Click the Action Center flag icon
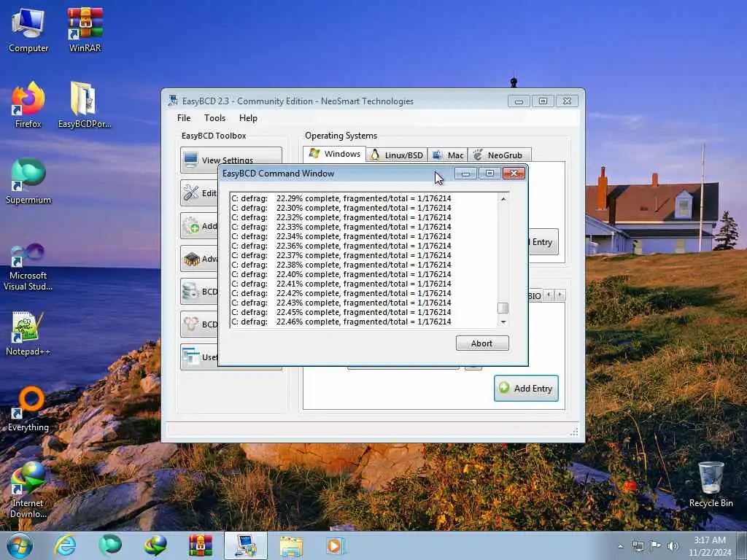 (x=656, y=546)
